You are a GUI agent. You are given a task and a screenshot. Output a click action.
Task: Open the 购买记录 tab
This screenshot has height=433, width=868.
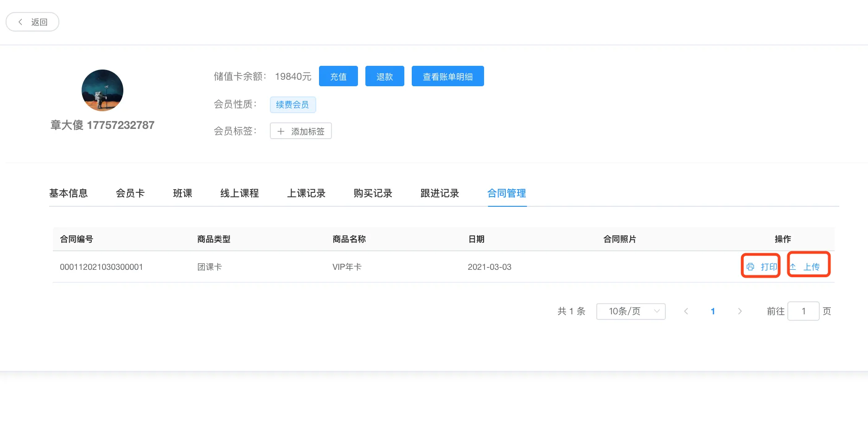pyautogui.click(x=373, y=193)
